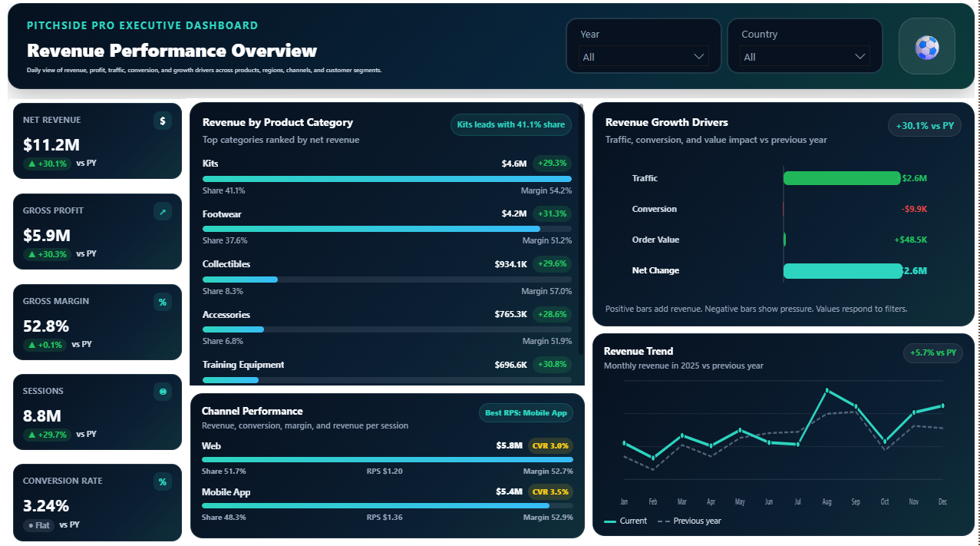Click the Country dropdown chevron arrow
Image resolution: width=980 pixels, height=546 pixels.
[x=860, y=57]
